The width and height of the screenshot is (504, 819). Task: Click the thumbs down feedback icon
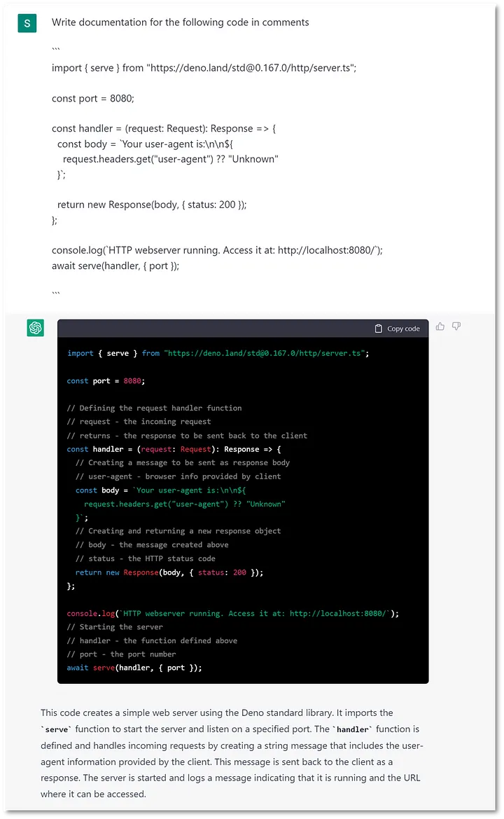pyautogui.click(x=456, y=326)
